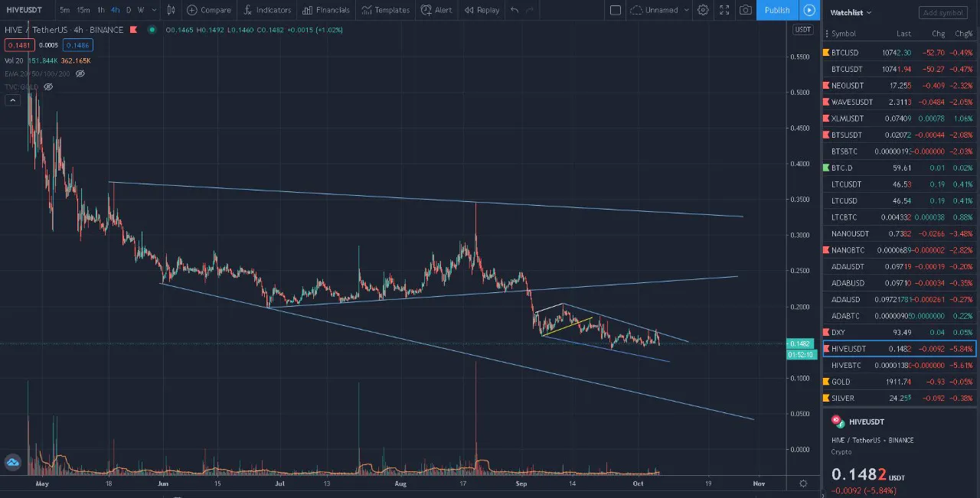Open axis settings gear at bottom right
This screenshot has height=498, width=980.
803,483
